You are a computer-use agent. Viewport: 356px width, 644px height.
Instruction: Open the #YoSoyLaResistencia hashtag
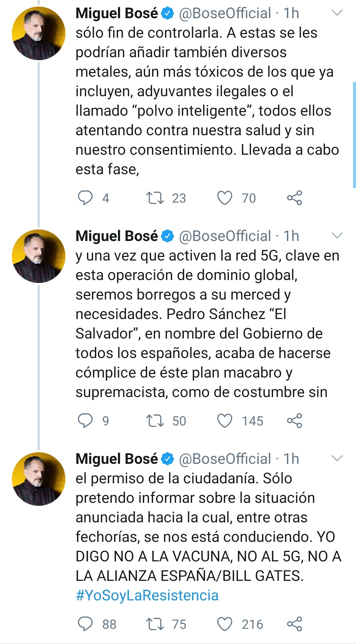click(x=147, y=595)
